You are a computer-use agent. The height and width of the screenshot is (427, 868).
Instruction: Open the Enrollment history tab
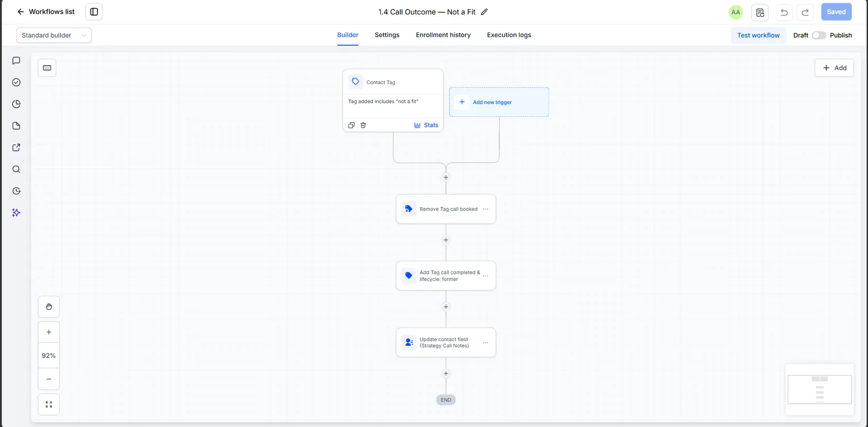(x=443, y=35)
